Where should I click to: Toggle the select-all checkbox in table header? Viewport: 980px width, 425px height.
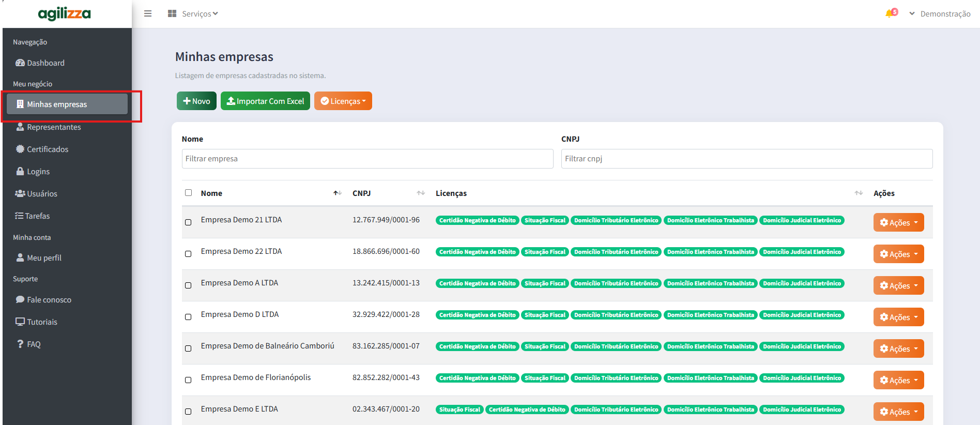coord(188,193)
